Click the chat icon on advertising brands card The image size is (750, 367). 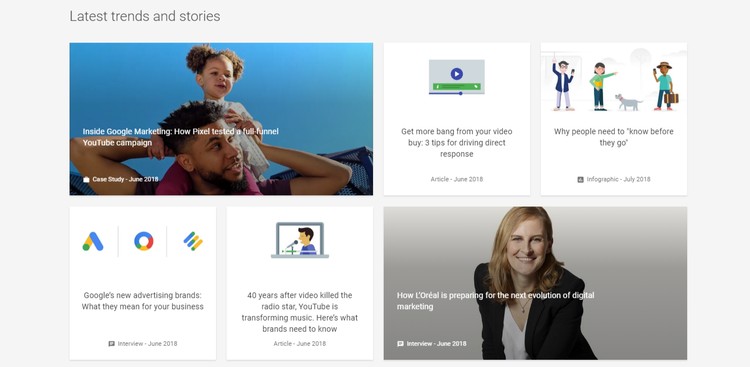click(x=111, y=344)
